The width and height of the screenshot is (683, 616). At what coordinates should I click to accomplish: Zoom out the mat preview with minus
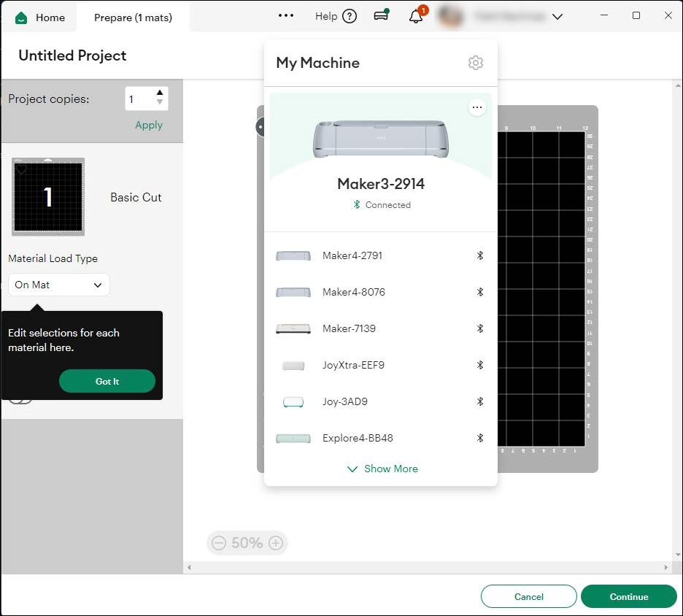pyautogui.click(x=219, y=543)
